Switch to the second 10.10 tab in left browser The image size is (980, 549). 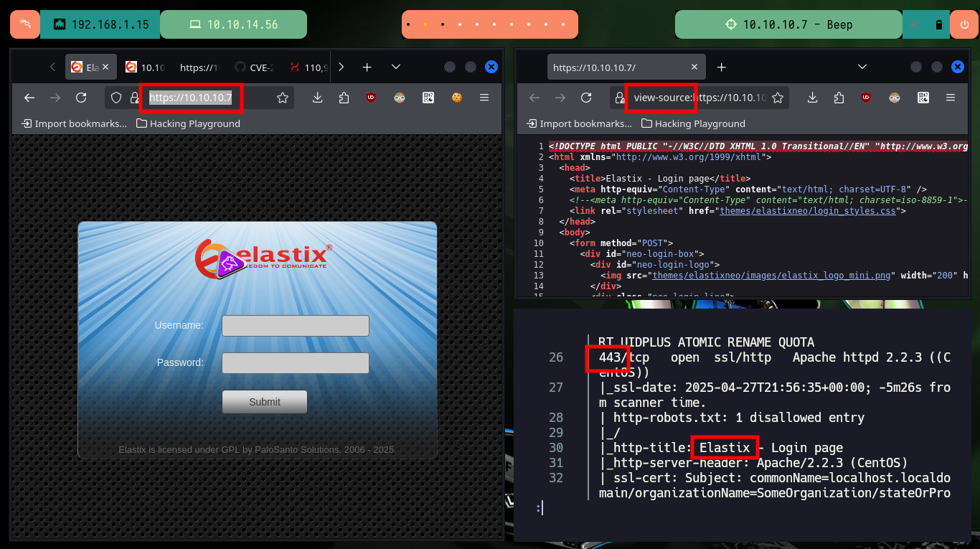click(145, 67)
